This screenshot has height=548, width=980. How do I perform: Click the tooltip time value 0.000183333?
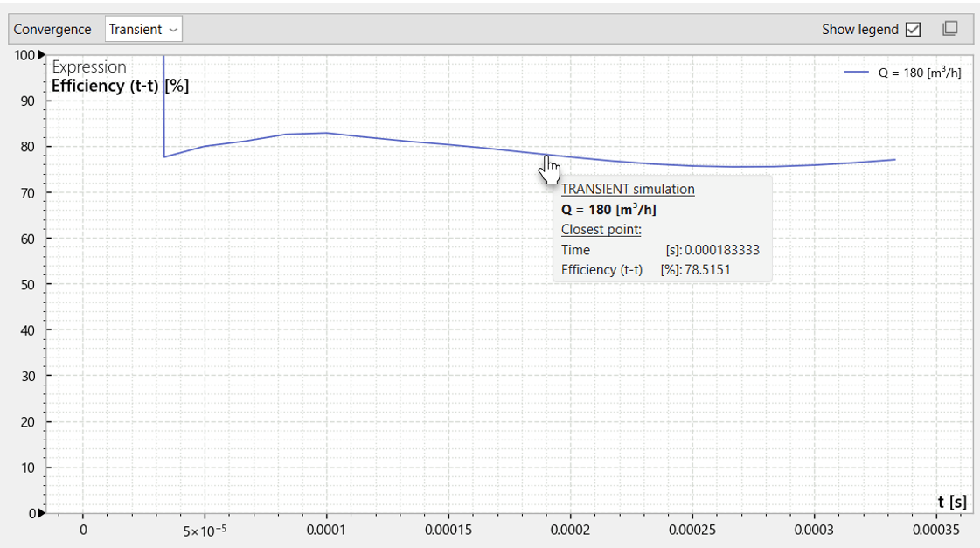tap(722, 250)
